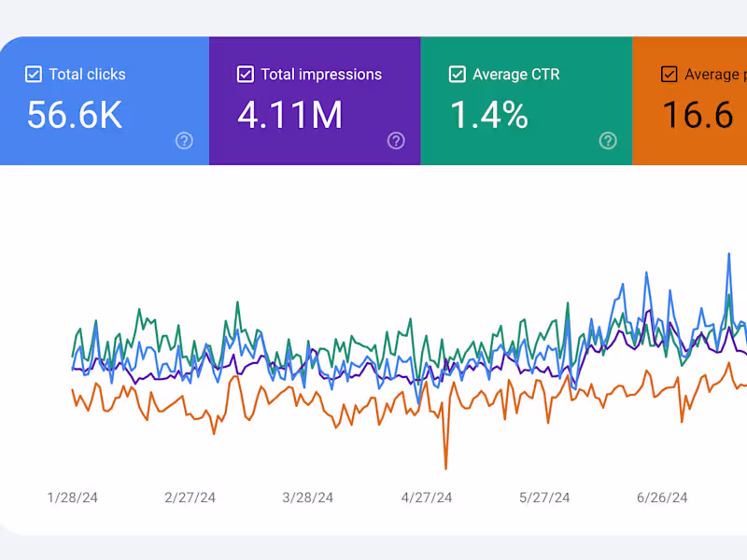Toggle the Average position checkbox
Image resolution: width=747 pixels, height=560 pixels.
point(669,75)
